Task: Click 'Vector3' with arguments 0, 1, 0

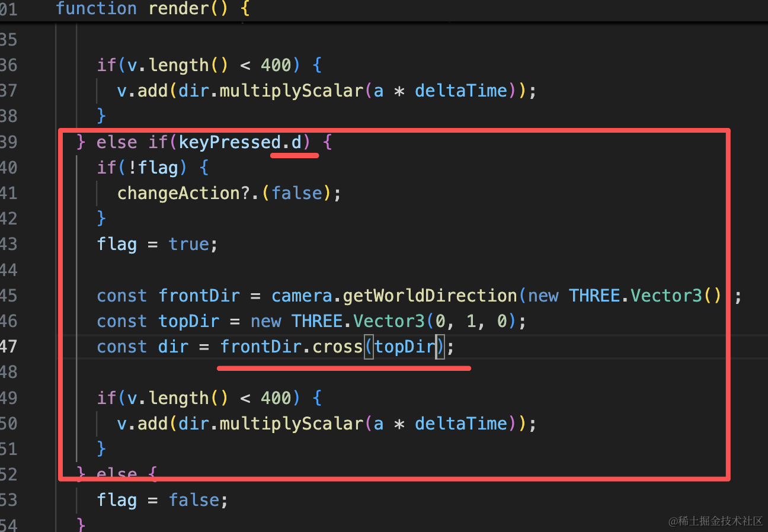Action: [x=389, y=321]
